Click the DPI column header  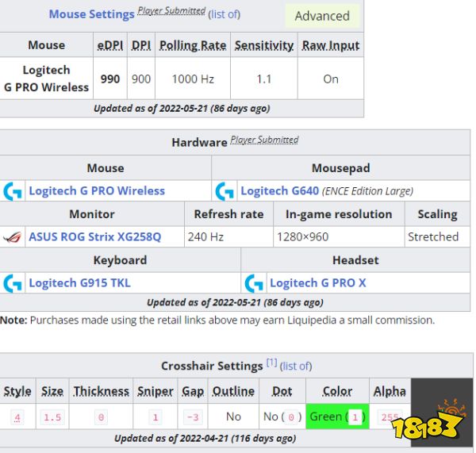click(x=141, y=45)
